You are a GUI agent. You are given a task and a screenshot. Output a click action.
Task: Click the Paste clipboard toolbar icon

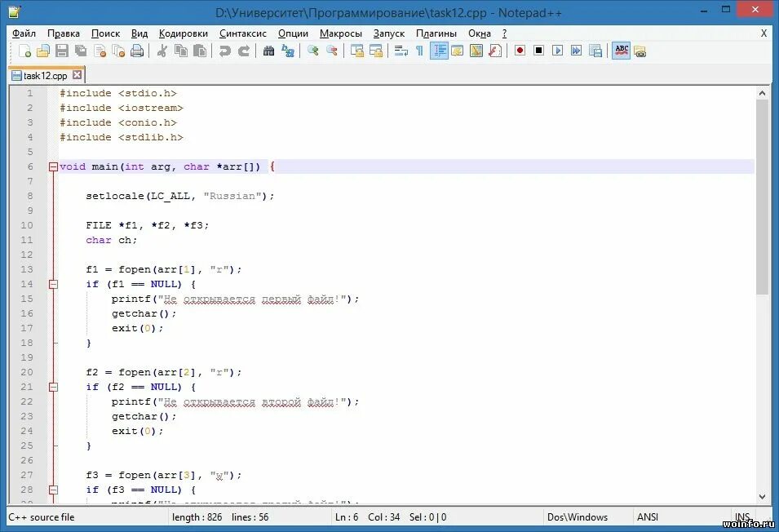200,51
